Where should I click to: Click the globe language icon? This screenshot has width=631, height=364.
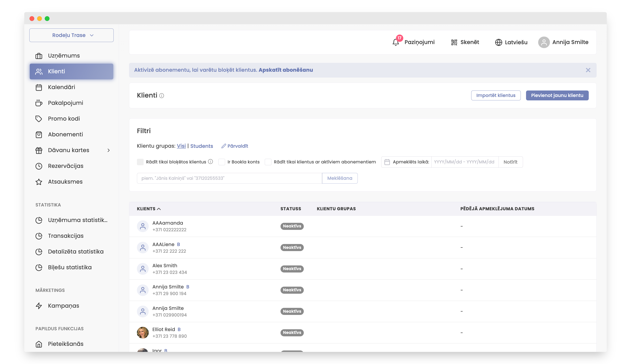498,42
